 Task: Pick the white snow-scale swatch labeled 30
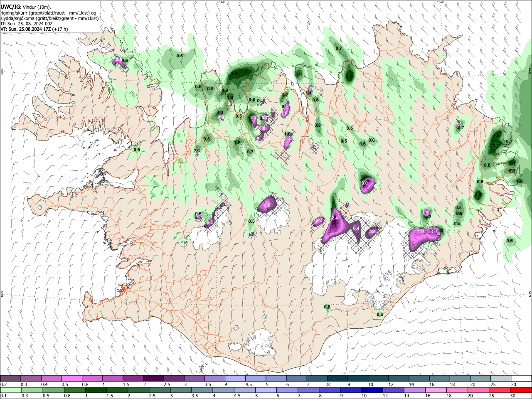point(521,378)
